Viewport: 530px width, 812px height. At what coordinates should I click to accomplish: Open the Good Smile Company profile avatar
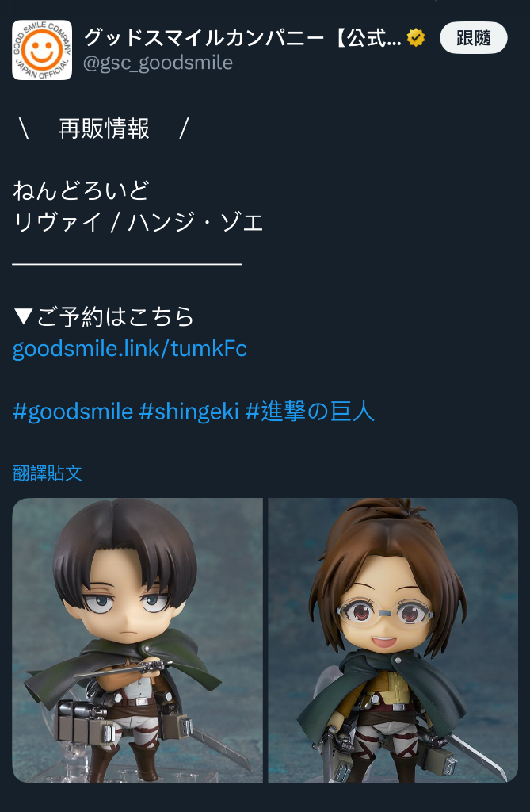pyautogui.click(x=42, y=50)
